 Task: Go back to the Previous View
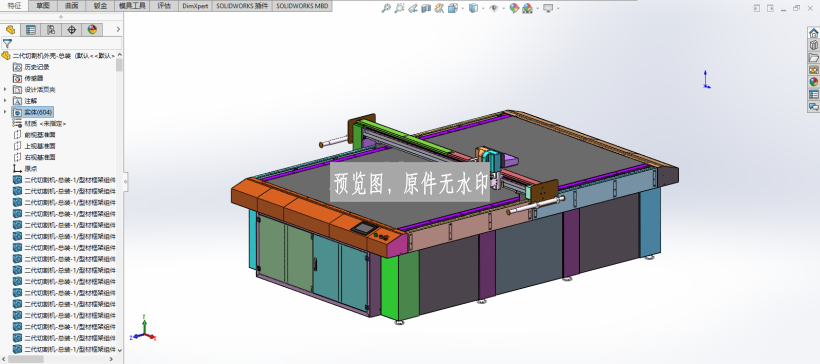pyautogui.click(x=413, y=8)
